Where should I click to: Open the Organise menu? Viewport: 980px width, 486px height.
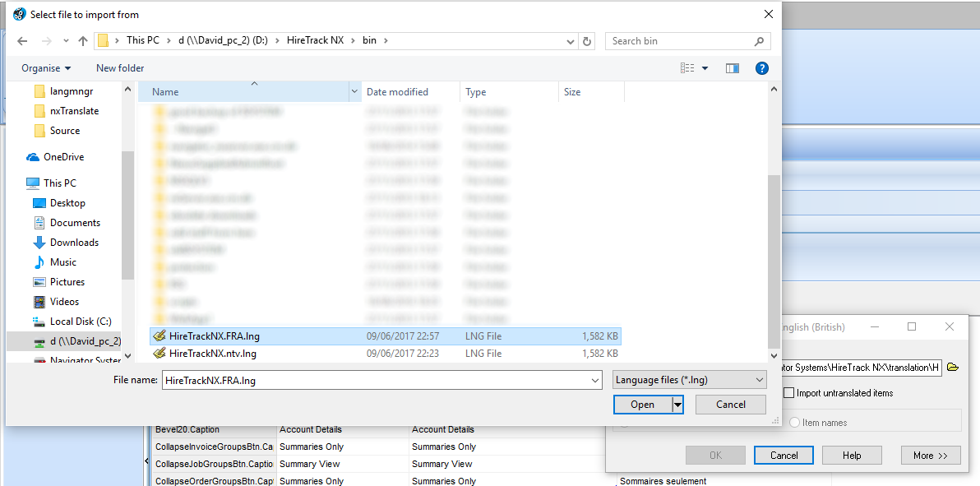tap(44, 68)
